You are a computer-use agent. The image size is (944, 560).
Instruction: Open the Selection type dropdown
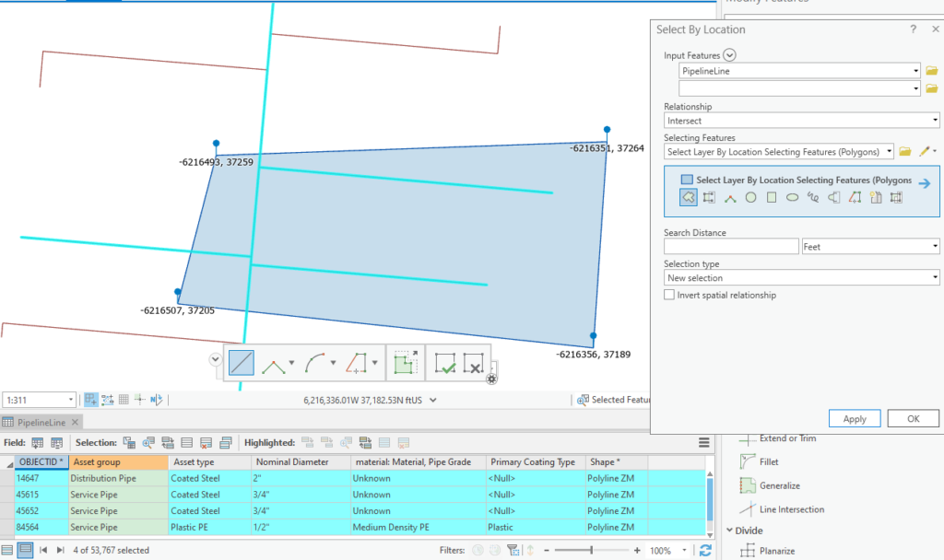[800, 277]
